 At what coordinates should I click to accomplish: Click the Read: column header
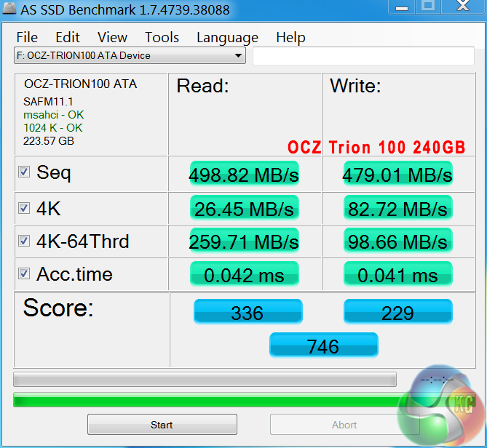(203, 86)
